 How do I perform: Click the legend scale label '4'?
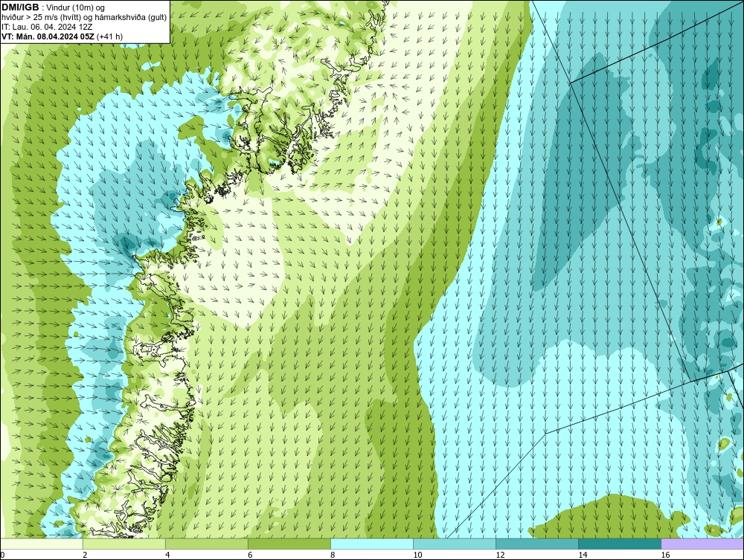tap(167, 556)
